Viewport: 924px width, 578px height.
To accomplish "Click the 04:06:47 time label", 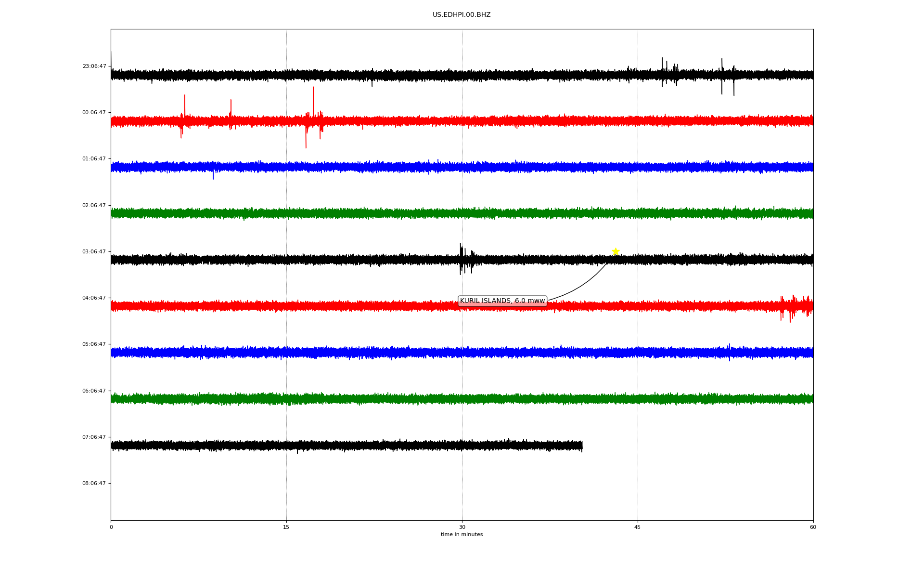I will [x=94, y=298].
